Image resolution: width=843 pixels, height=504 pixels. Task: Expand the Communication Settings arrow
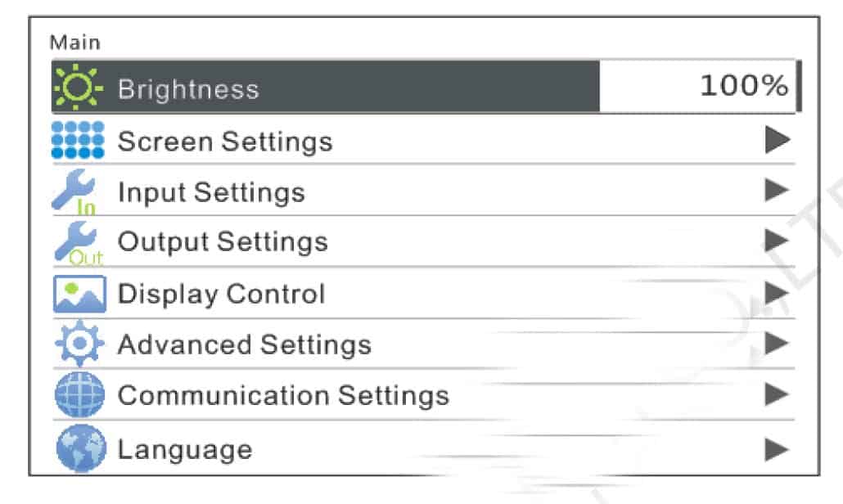[x=777, y=396]
